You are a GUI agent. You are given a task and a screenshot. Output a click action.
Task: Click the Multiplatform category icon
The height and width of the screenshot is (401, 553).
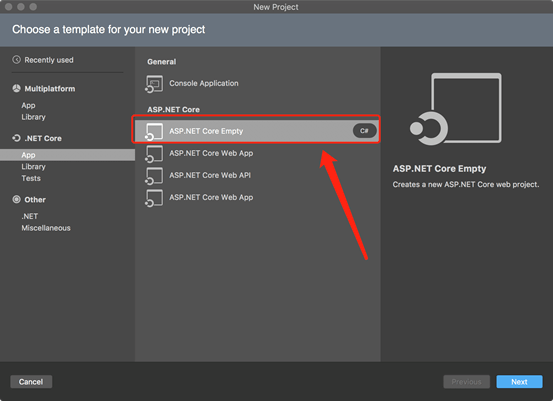17,88
